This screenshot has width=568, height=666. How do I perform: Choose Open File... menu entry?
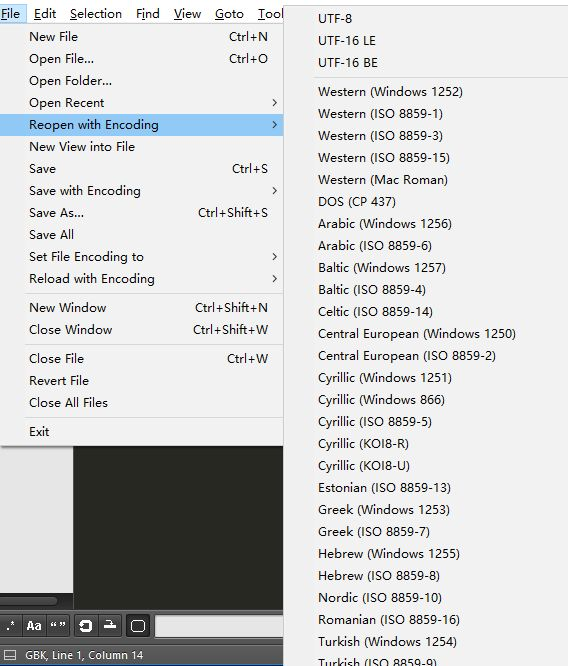[141, 59]
